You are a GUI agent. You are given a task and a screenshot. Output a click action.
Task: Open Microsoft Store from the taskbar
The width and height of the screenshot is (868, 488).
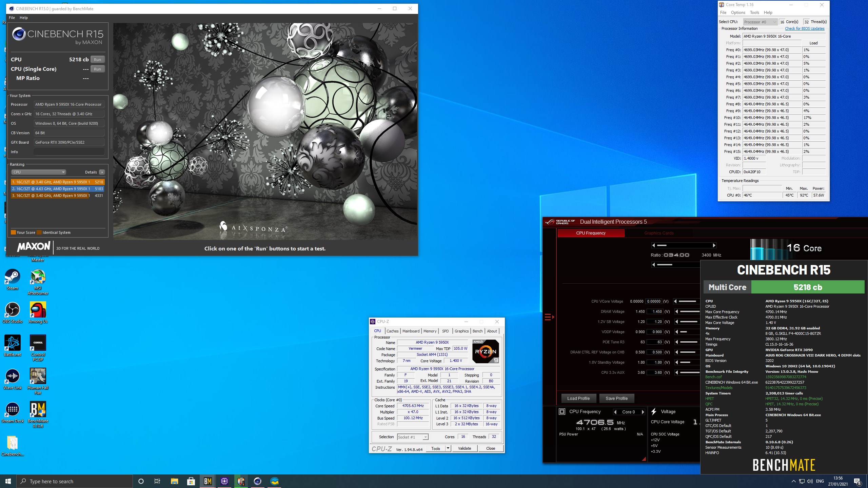tap(191, 481)
